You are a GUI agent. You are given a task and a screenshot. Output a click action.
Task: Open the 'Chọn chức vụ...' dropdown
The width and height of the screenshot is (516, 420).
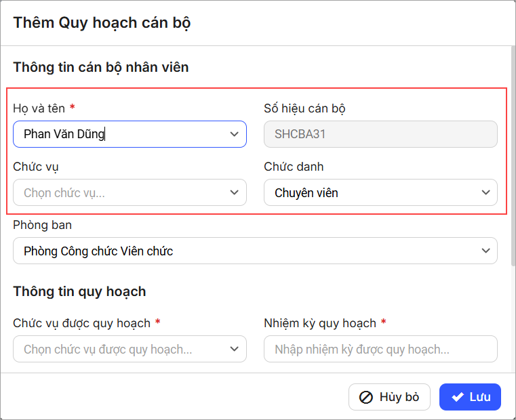click(122, 192)
